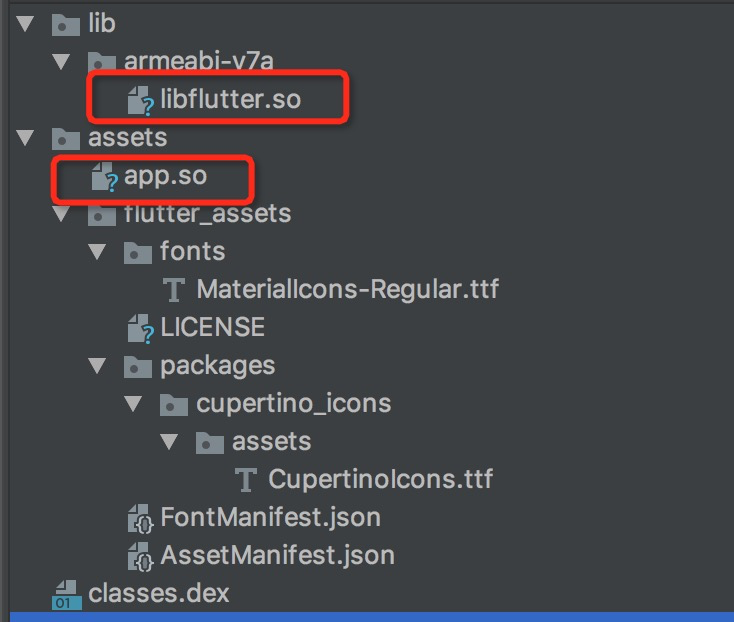Click the MaterialIcons-Regular.ttf font icon
This screenshot has height=622, width=734.
click(x=174, y=290)
